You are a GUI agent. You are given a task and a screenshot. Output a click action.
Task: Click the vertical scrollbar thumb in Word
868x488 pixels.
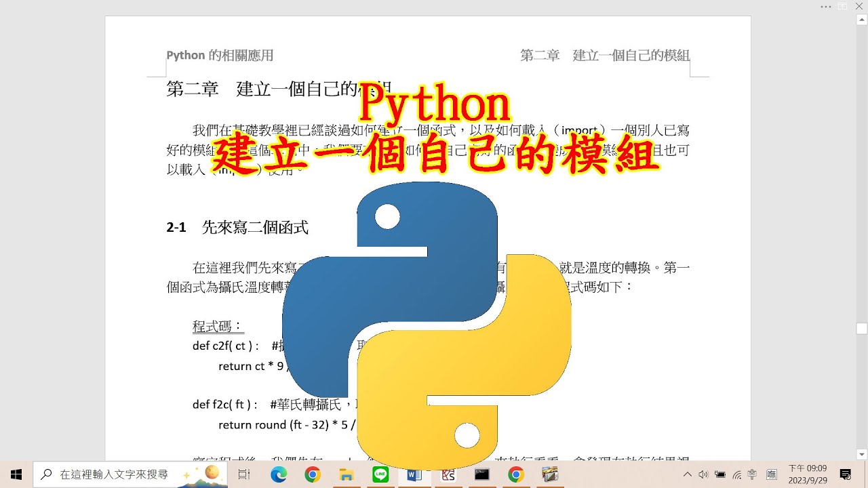click(x=862, y=329)
